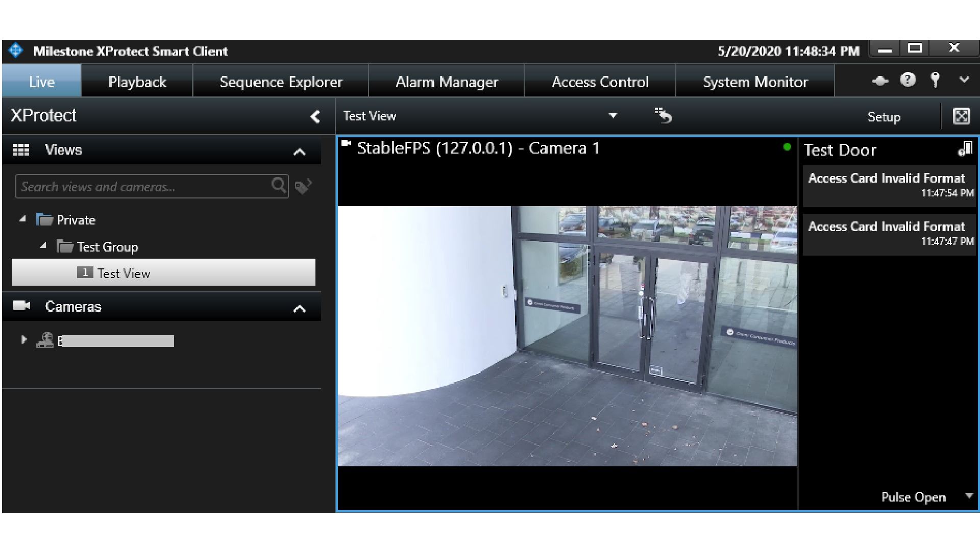Screen dimensions: 980x551
Task: Open the dropdown arrow beside Pulse Open
Action: [x=969, y=495]
